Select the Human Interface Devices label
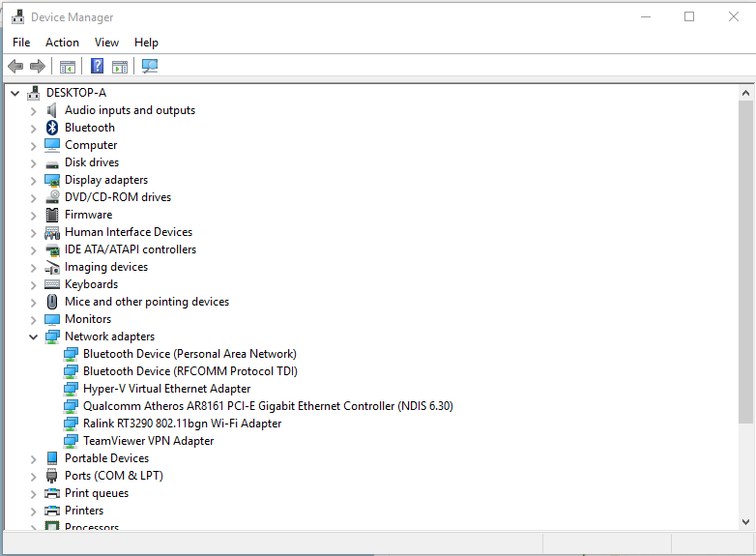 129,232
